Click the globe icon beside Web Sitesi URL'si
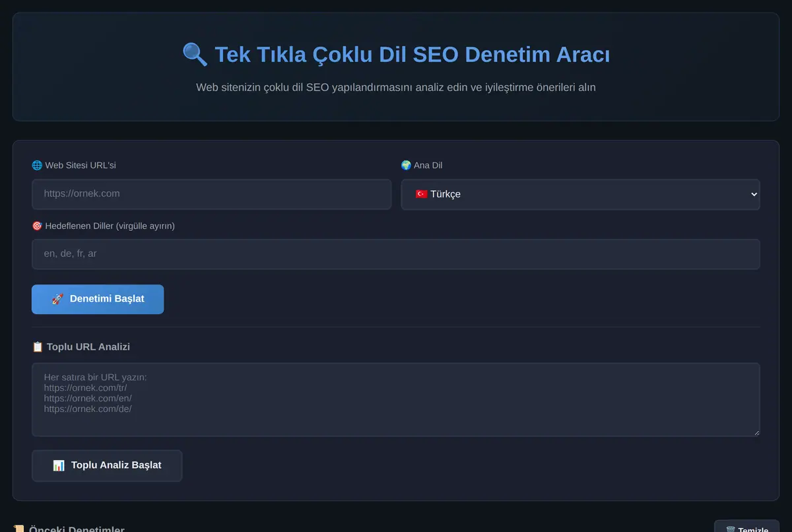The height and width of the screenshot is (532, 792). (x=37, y=165)
